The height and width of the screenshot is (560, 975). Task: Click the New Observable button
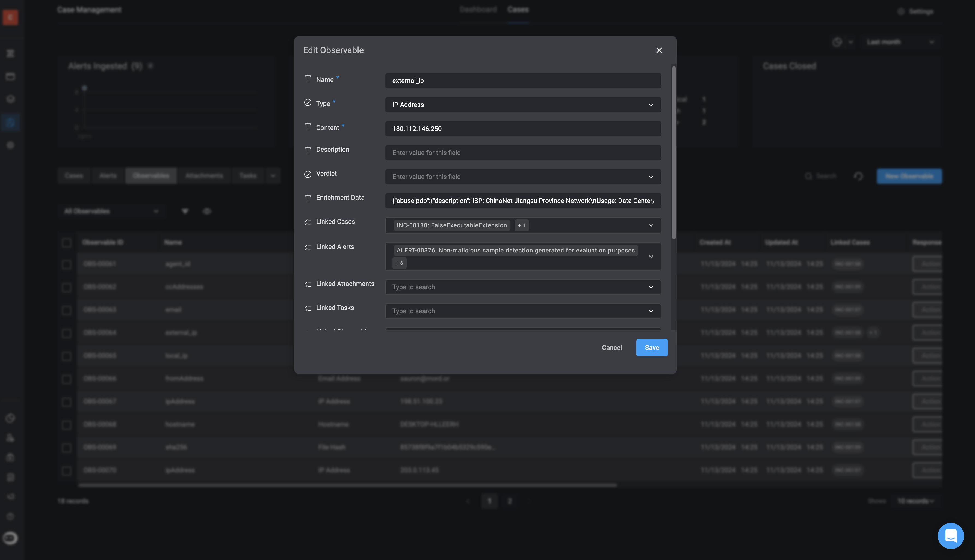(909, 176)
